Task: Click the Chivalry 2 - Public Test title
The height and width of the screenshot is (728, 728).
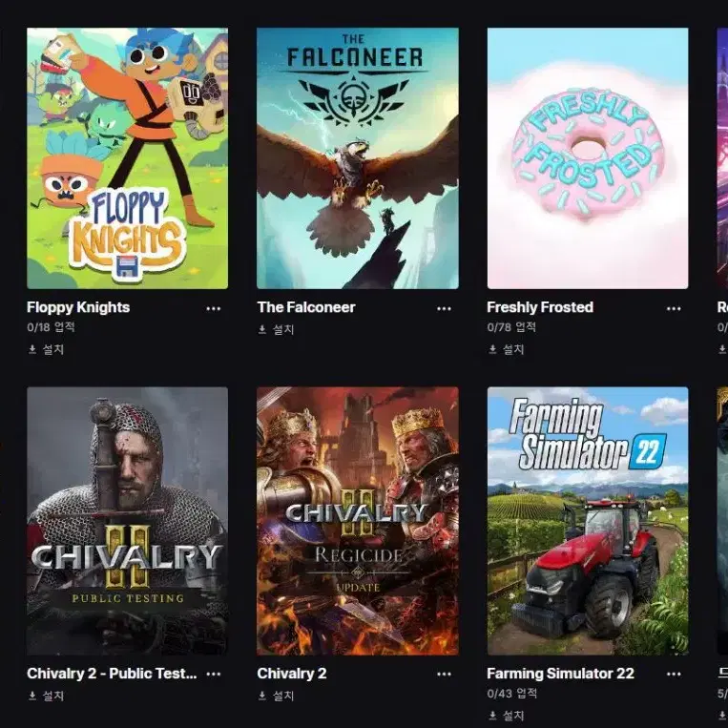Action: 112,674
